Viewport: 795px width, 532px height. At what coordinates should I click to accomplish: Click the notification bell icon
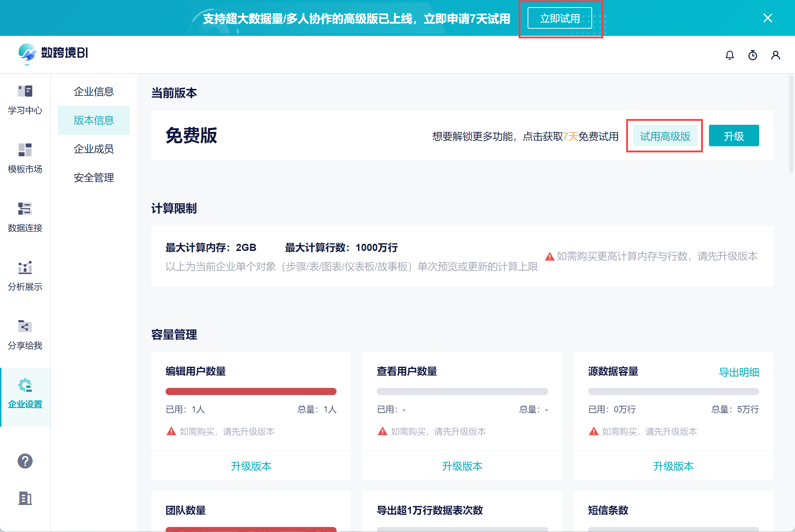pos(729,55)
